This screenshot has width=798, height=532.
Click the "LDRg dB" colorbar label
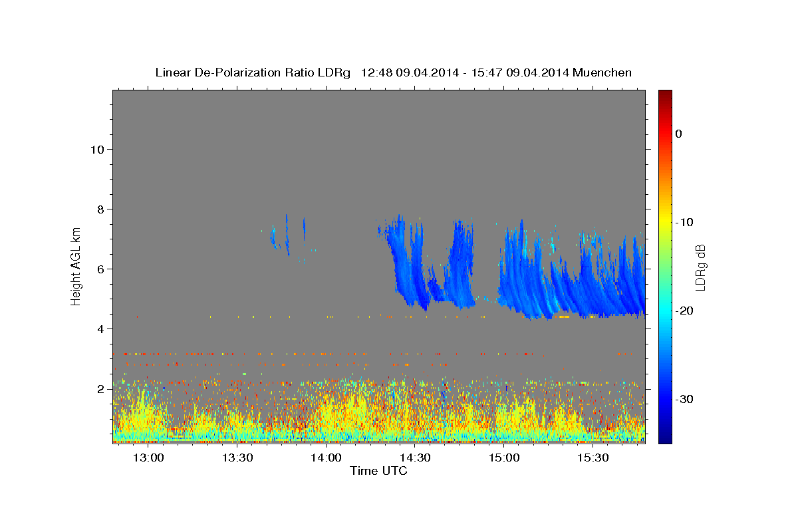pos(700,267)
